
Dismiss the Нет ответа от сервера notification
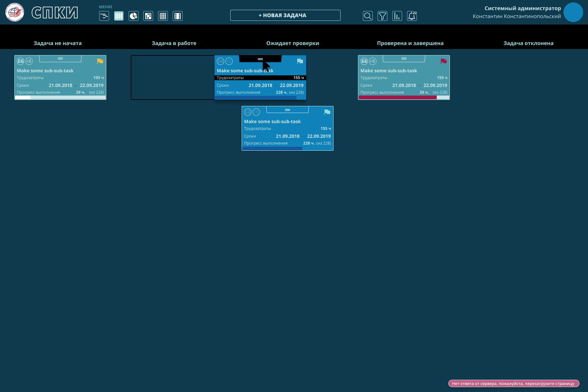coord(514,383)
